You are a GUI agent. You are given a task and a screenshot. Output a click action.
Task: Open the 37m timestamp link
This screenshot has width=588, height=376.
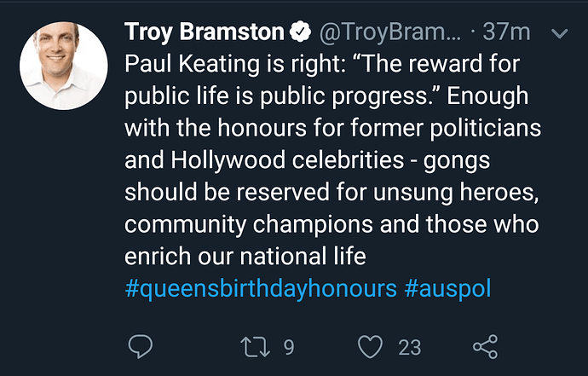click(x=506, y=33)
